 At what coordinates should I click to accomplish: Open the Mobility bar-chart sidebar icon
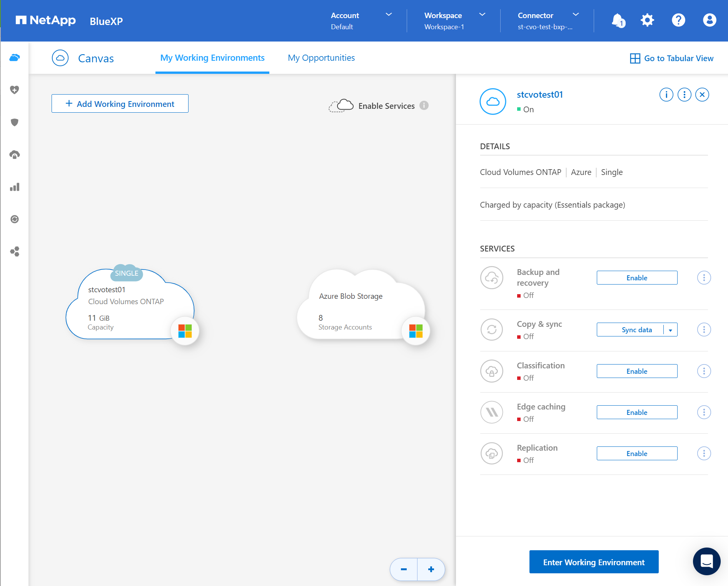click(15, 187)
